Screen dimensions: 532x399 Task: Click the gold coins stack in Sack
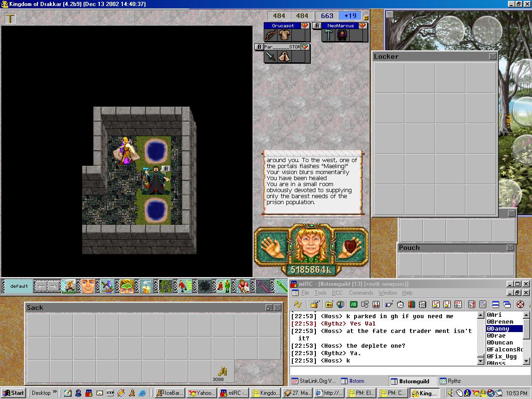coord(223,371)
